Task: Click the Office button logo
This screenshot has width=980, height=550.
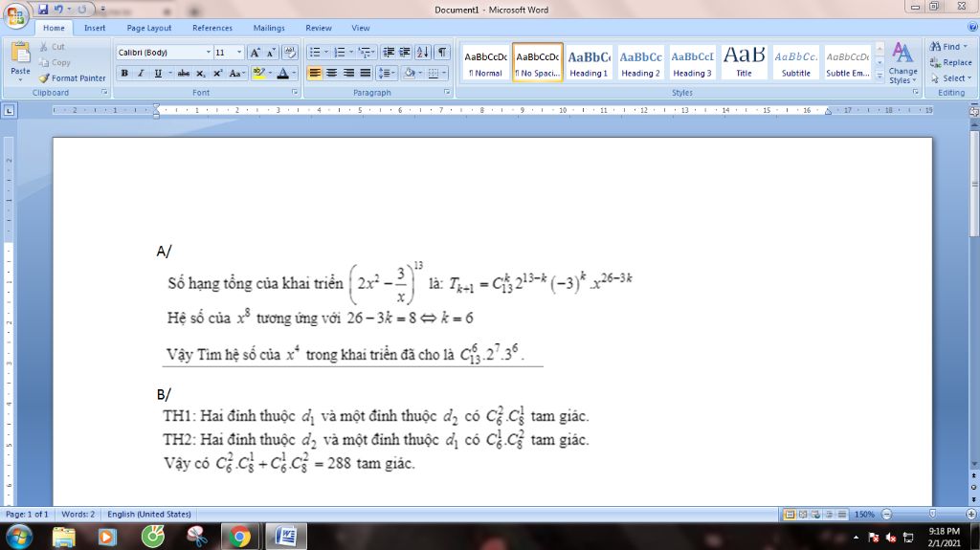Action: [15, 14]
